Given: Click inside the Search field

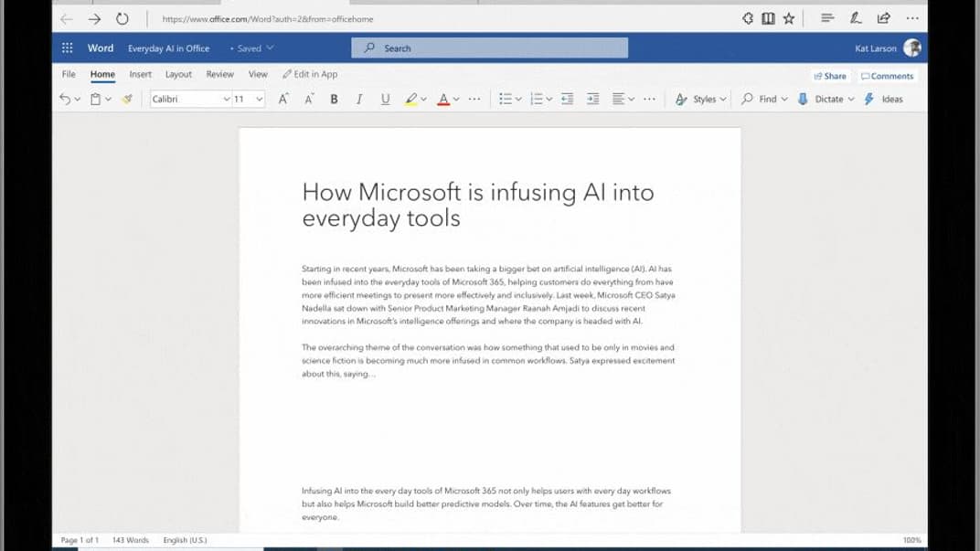Looking at the screenshot, I should pos(489,48).
